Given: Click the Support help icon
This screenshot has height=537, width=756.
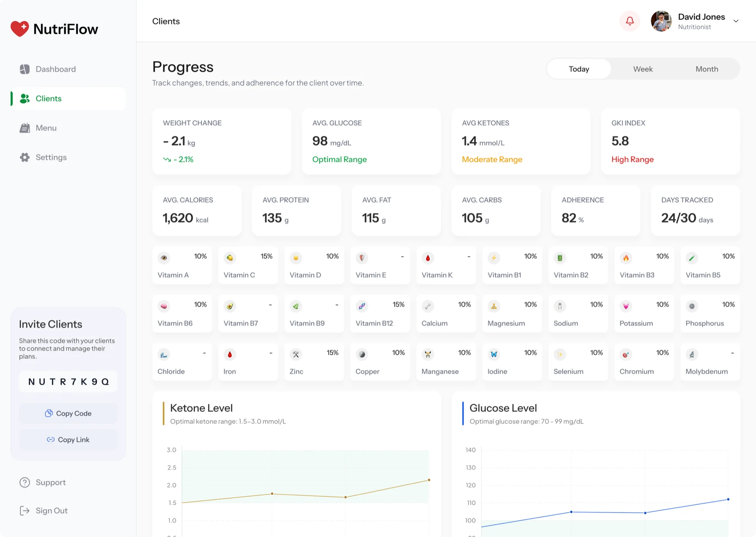Looking at the screenshot, I should point(24,482).
